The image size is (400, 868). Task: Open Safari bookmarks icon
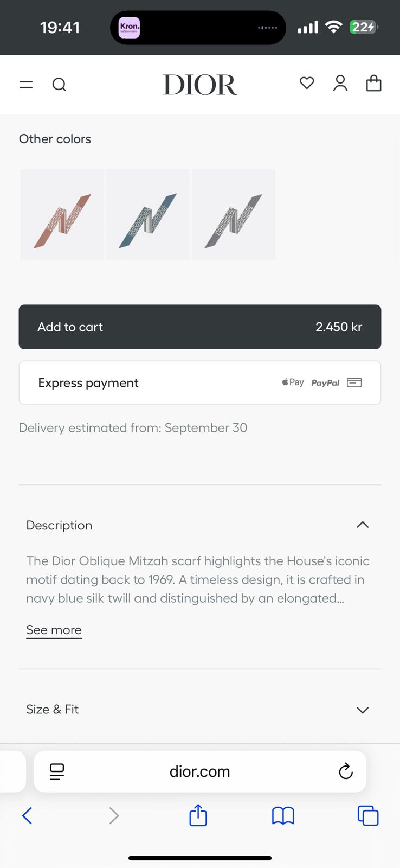(283, 815)
